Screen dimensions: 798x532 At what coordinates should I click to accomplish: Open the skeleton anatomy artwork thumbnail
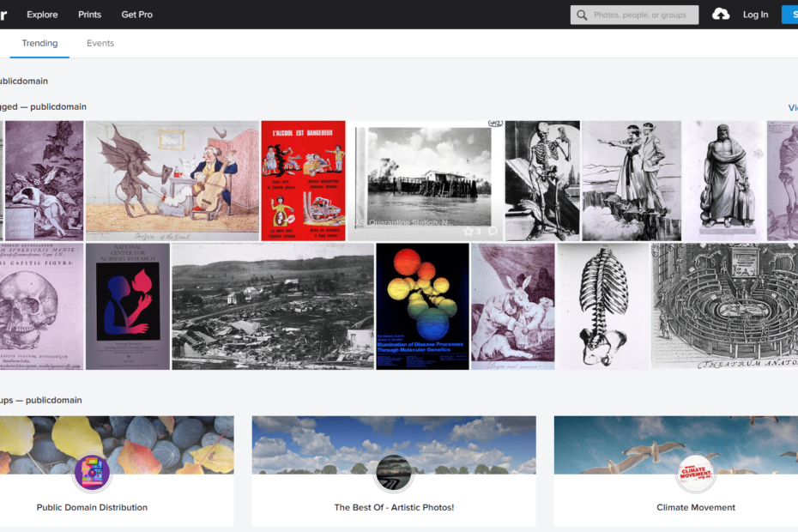pos(541,180)
